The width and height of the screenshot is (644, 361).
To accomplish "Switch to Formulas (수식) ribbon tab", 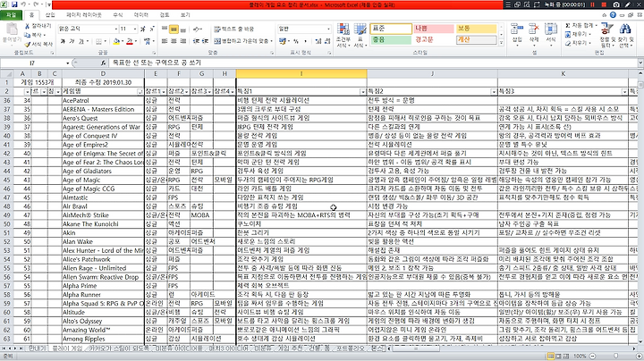I will (118, 15).
